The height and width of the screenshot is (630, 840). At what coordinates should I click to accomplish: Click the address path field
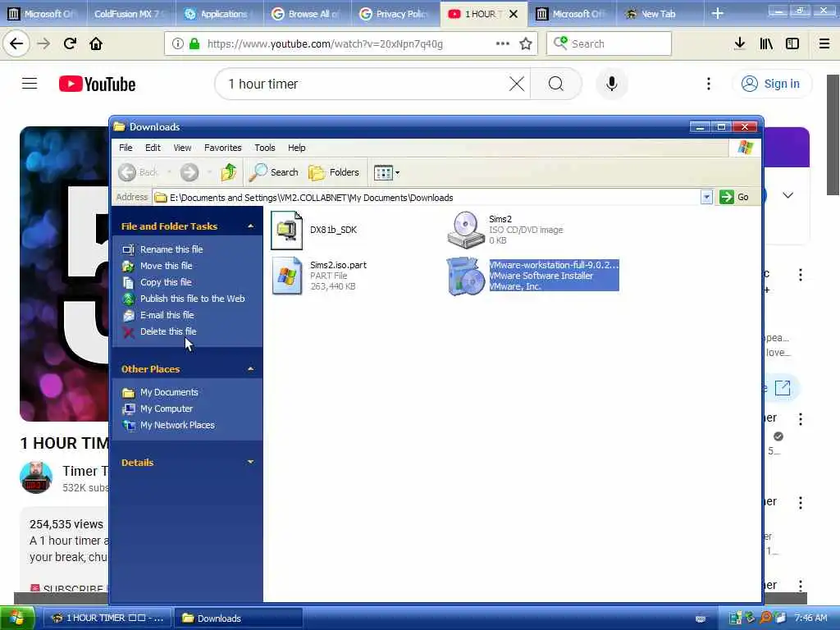pyautogui.click(x=427, y=197)
